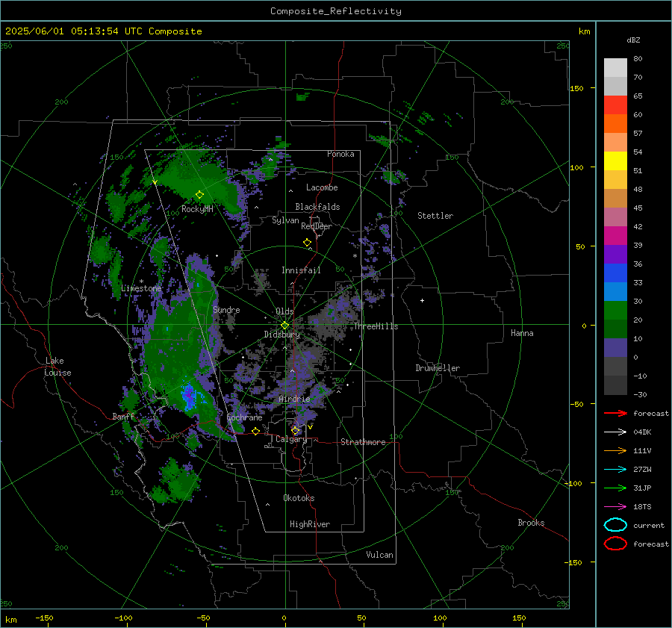The height and width of the screenshot is (628, 672).
Task: Click yellow diamond marker at radar center near Olds
Action: [x=284, y=326]
